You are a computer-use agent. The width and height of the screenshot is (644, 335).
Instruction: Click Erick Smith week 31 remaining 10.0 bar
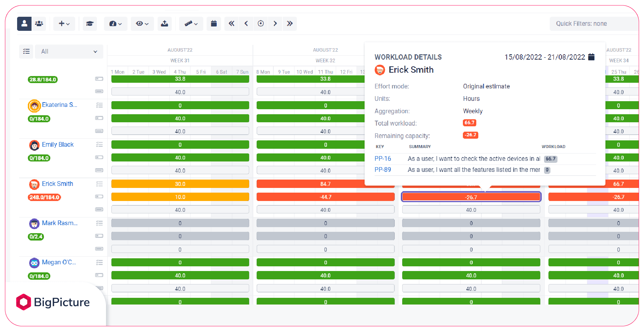180,197
